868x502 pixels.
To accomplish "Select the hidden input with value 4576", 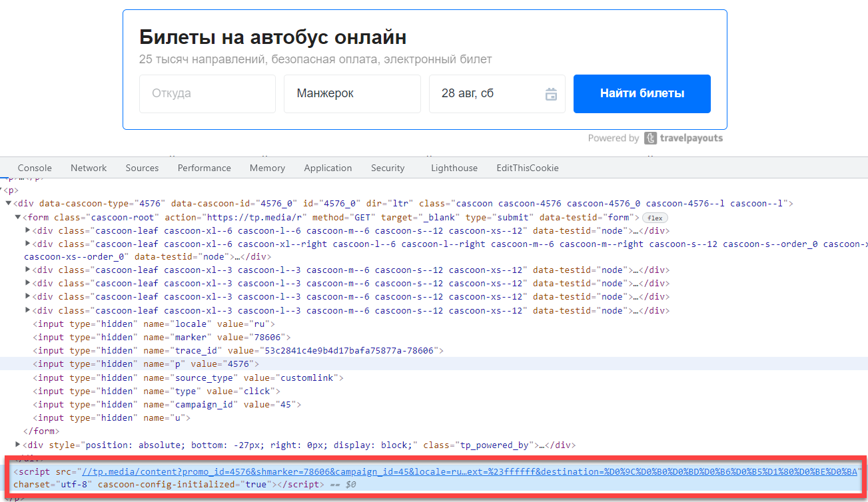I will pos(146,364).
